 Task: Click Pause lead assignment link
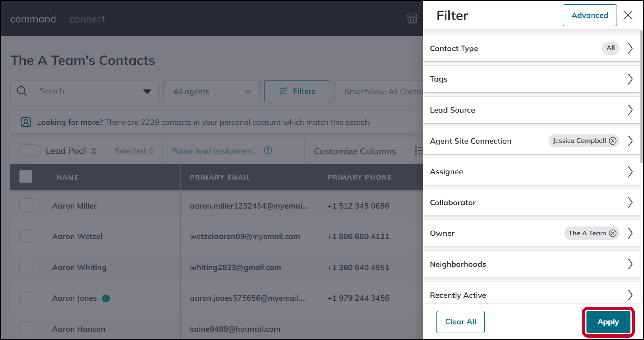coord(213,151)
